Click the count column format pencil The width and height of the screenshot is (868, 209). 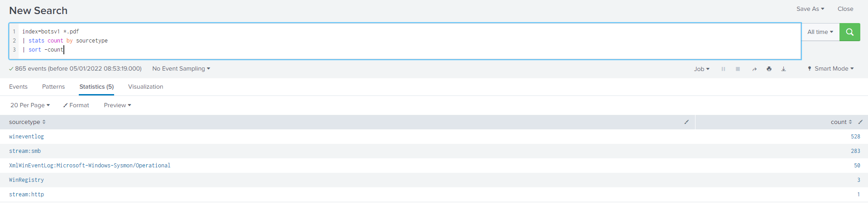(x=860, y=122)
